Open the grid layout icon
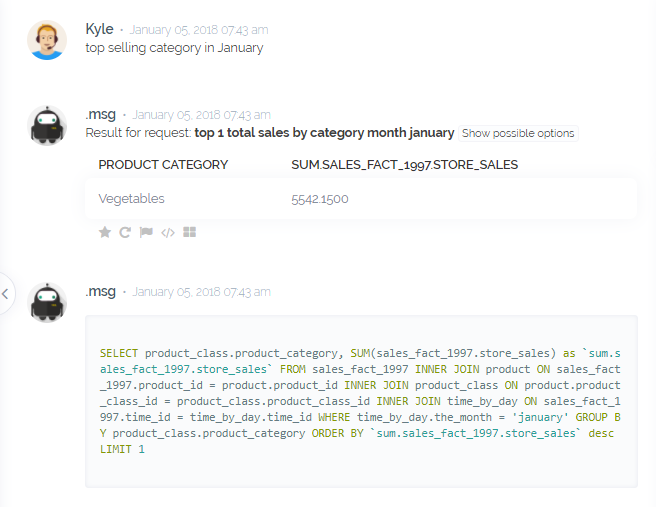The width and height of the screenshot is (656, 507). click(190, 232)
